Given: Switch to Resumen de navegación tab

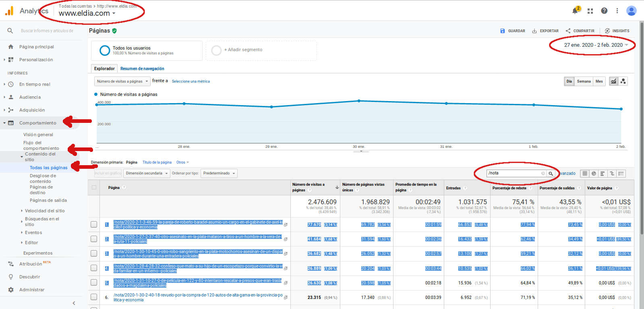Looking at the screenshot, I should pyautogui.click(x=142, y=68).
